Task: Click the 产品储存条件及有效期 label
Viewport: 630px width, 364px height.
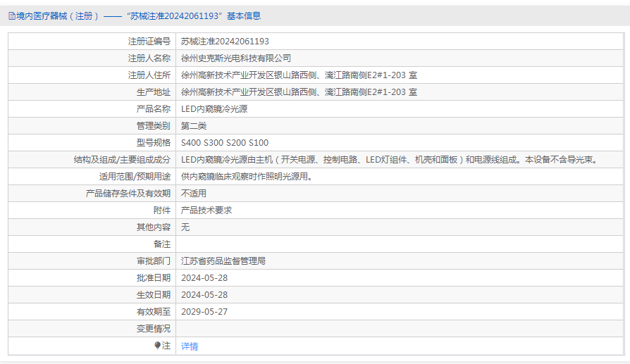Action: (128, 193)
